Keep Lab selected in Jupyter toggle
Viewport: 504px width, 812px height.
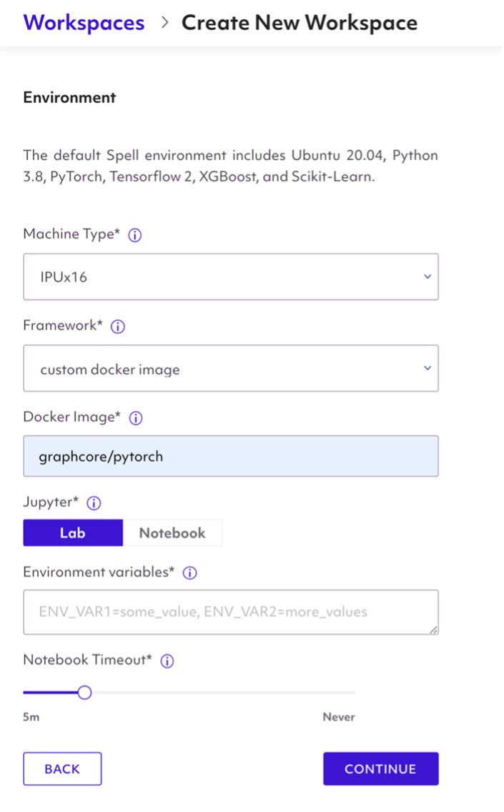click(73, 533)
